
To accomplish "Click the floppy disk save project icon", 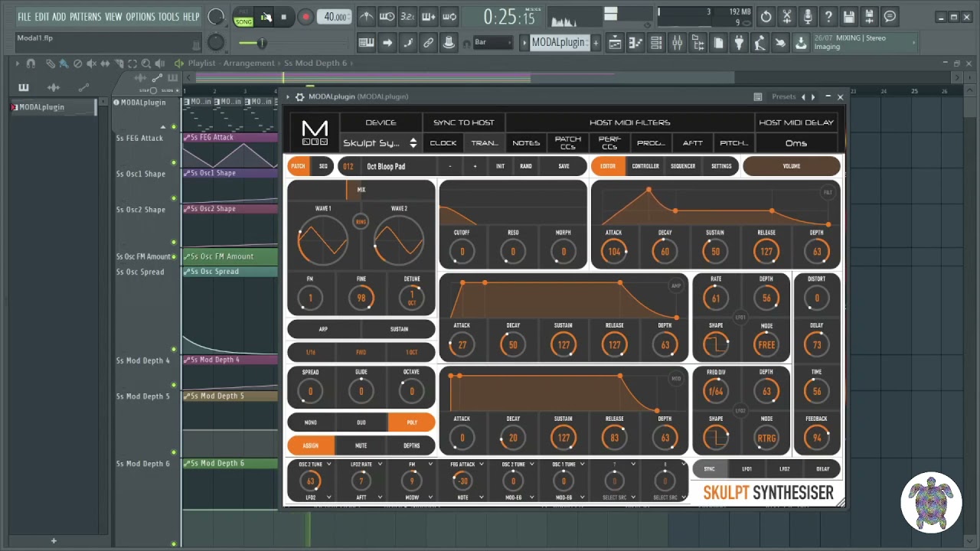I will [x=849, y=17].
